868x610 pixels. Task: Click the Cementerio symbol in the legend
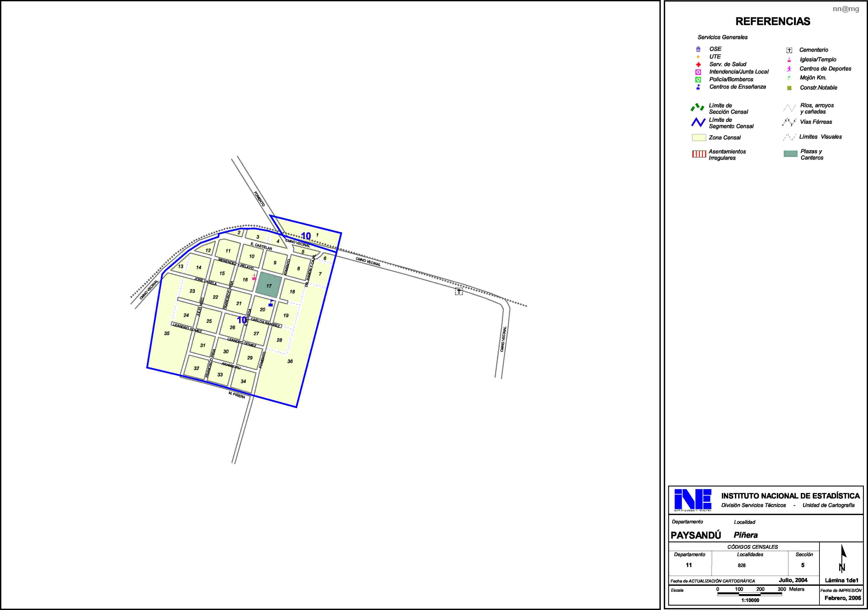789,50
